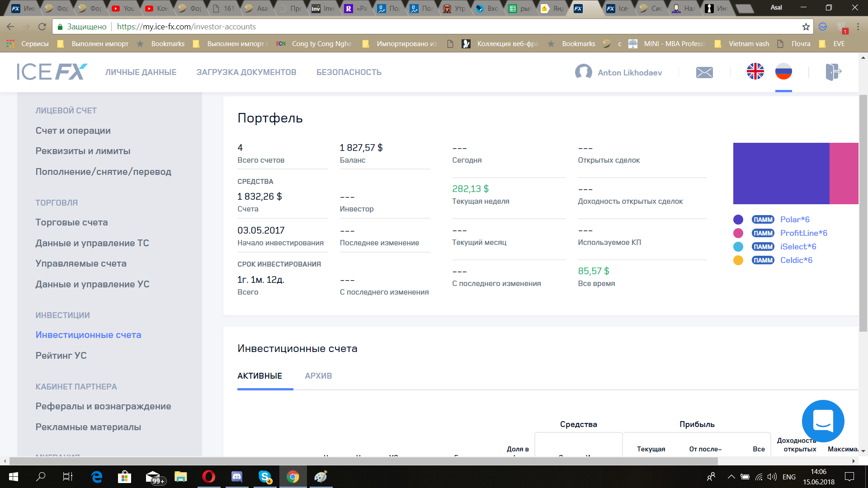Open the live chat bubble widget
The image size is (868, 488).
[x=823, y=421]
